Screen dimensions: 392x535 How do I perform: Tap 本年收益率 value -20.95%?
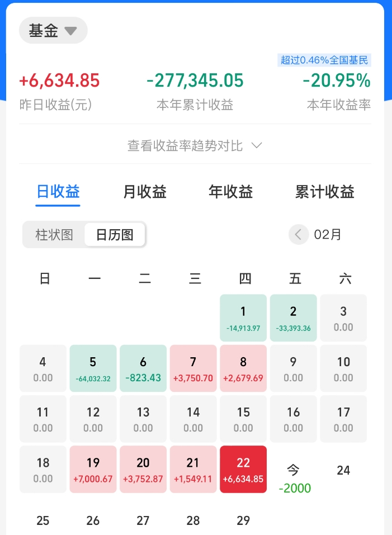click(x=337, y=81)
